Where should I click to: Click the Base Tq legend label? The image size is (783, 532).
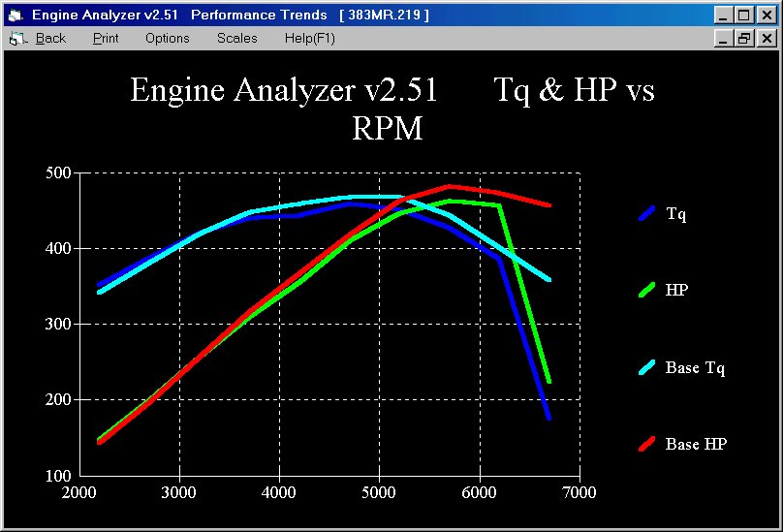(x=695, y=368)
